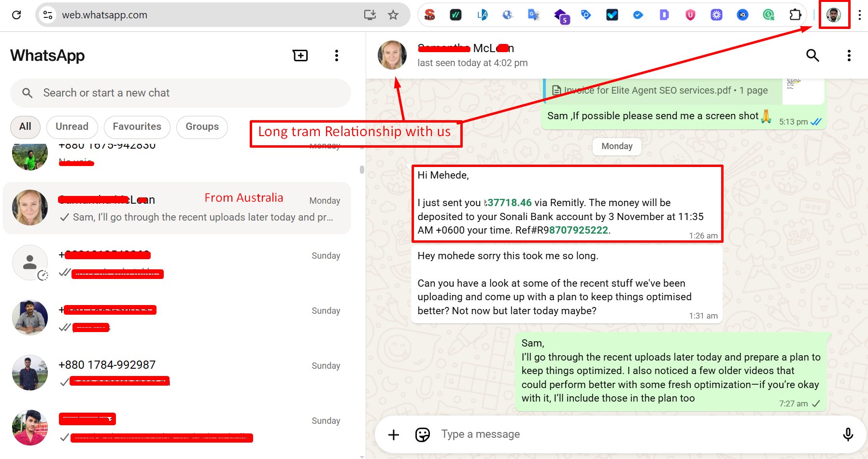Open the red SEO extension

point(429,15)
